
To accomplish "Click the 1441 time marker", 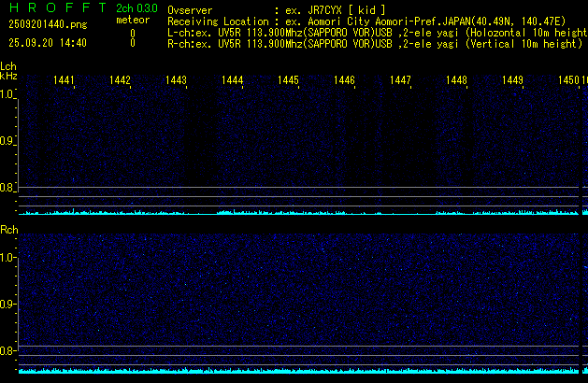I will pyautogui.click(x=65, y=81).
